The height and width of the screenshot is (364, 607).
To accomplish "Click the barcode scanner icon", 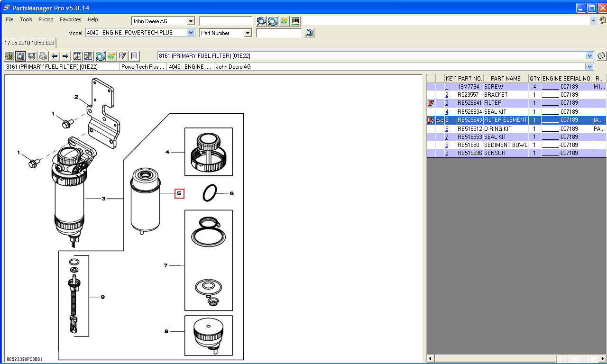I will pyautogui.click(x=295, y=21).
